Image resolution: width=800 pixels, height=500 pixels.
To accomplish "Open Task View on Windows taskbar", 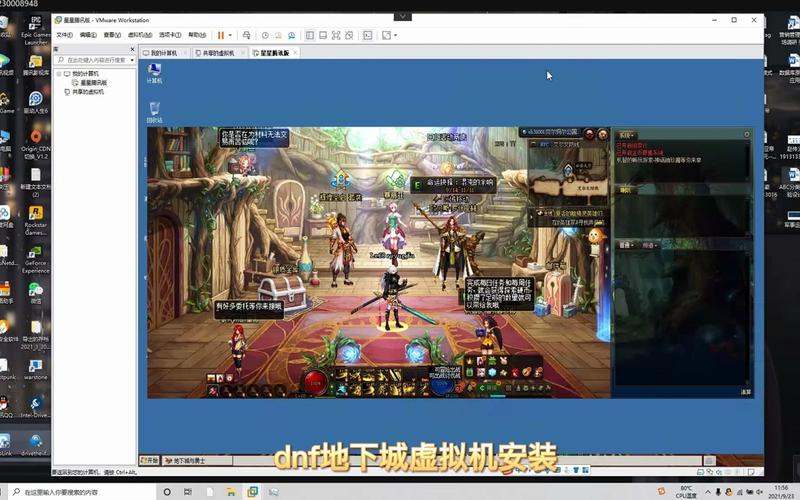I will pyautogui.click(x=188, y=492).
